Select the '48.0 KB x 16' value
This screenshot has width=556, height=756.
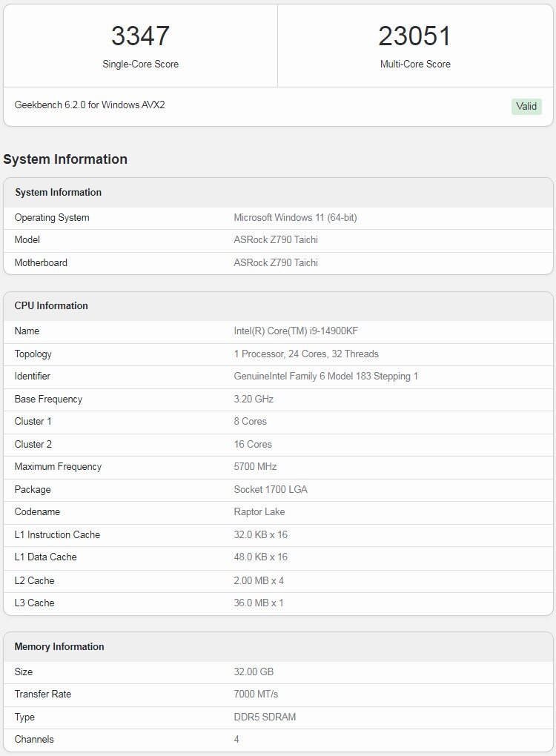[x=260, y=557]
